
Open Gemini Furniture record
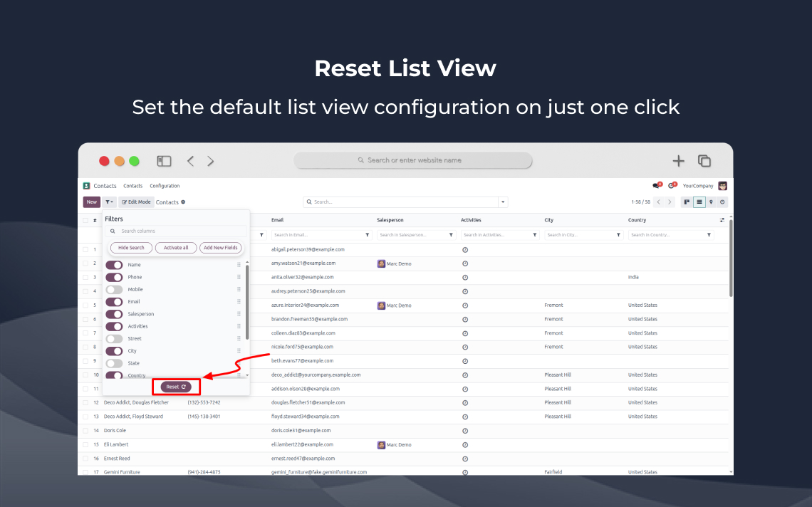point(122,472)
